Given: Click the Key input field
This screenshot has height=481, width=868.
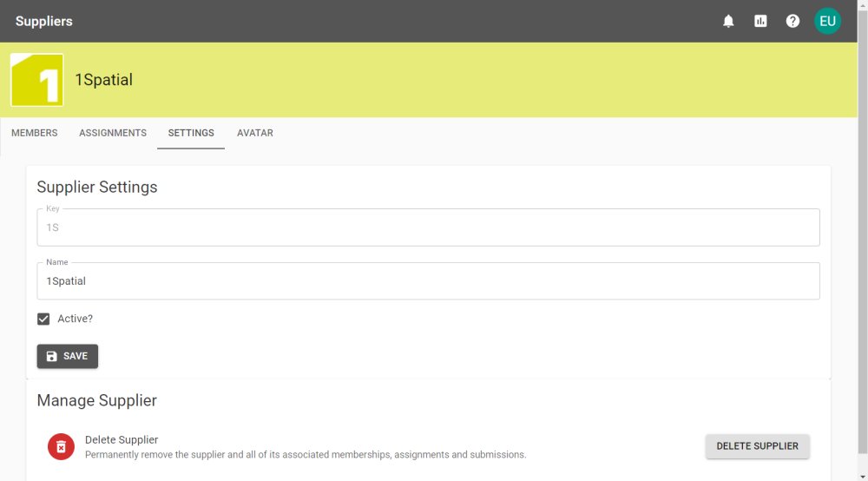Looking at the screenshot, I should tap(429, 227).
